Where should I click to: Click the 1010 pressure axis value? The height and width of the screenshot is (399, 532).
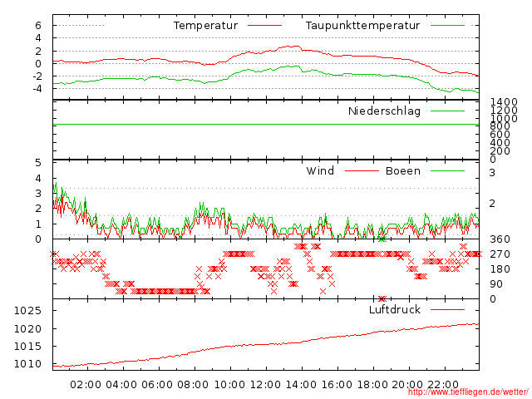coord(27,364)
